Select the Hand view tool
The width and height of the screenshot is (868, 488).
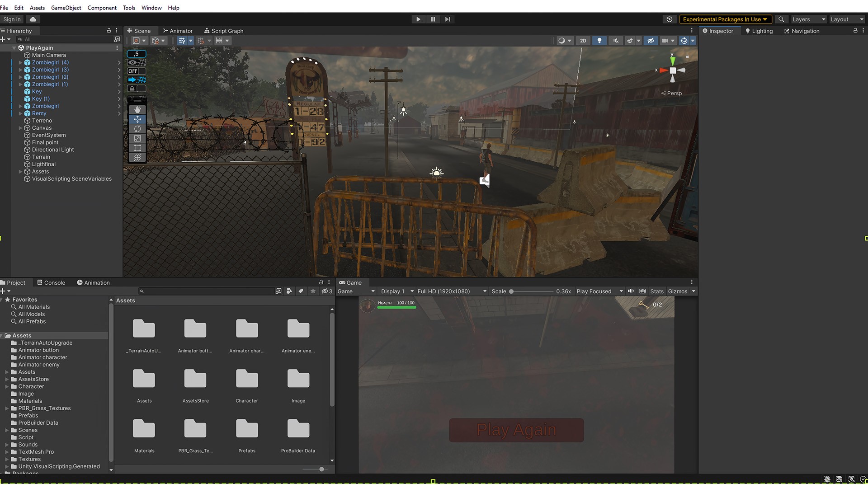(137, 110)
